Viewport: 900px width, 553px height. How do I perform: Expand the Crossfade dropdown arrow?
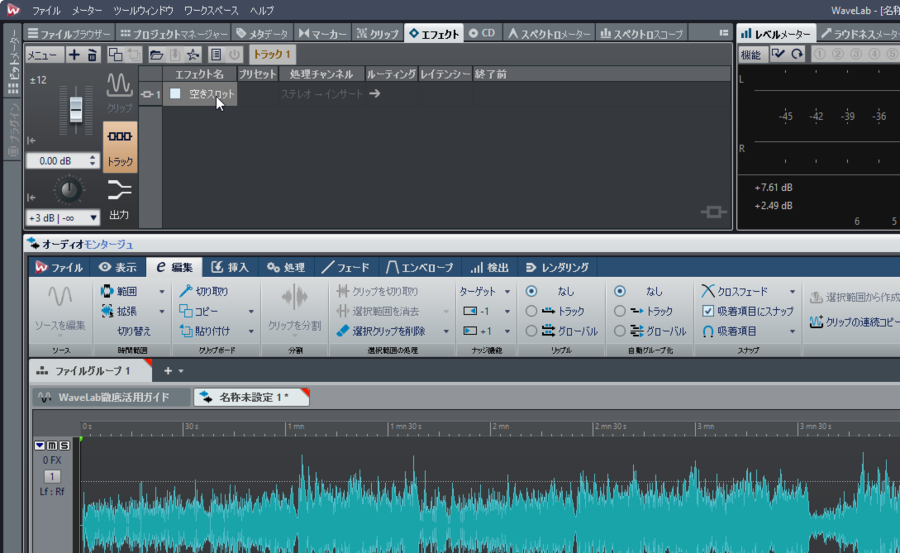pyautogui.click(x=793, y=292)
